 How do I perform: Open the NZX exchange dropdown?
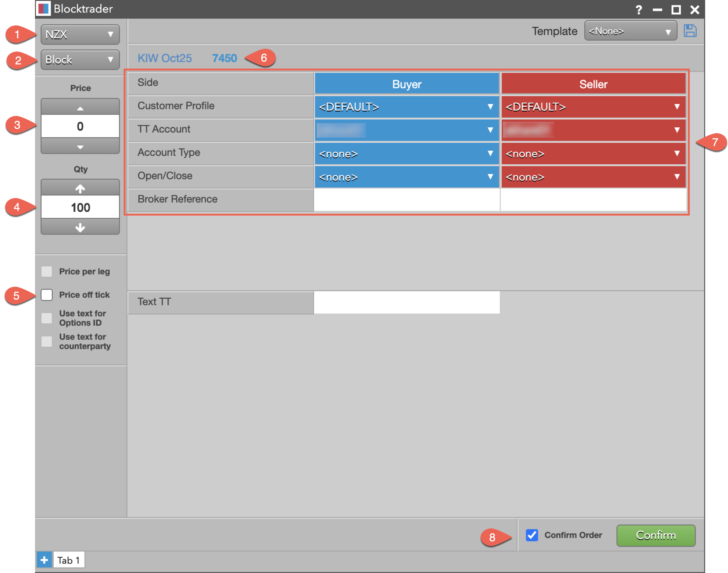[80, 34]
